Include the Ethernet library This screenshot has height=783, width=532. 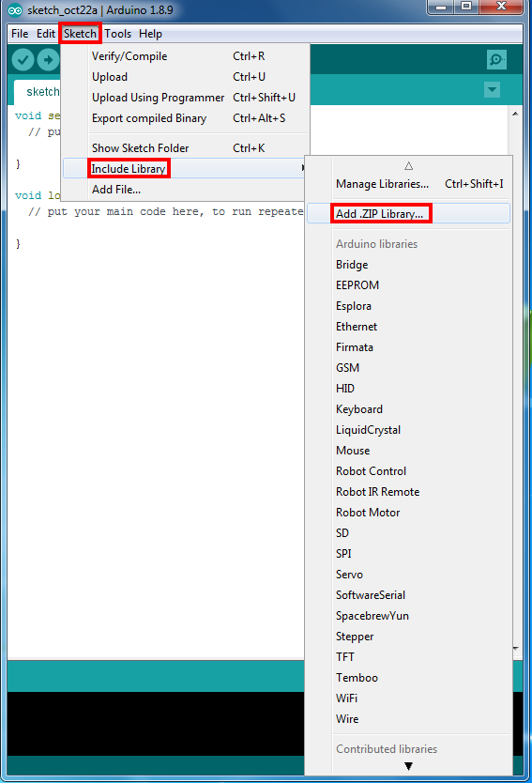point(408,327)
